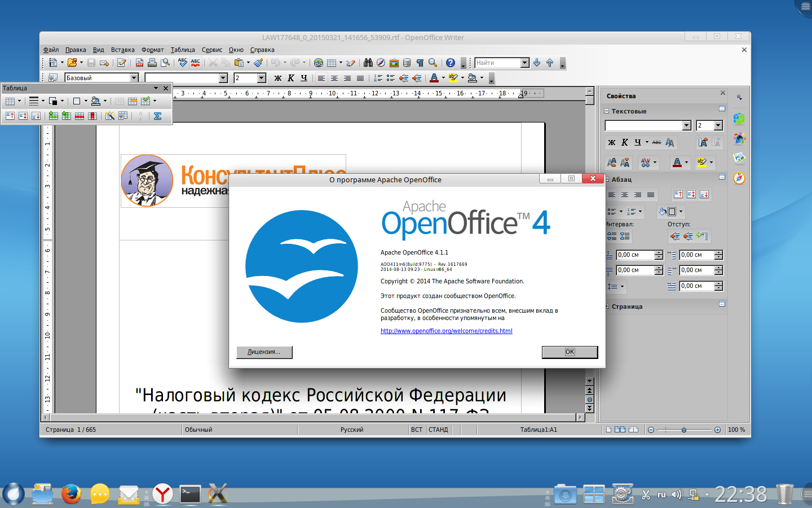The image size is (812, 508).
Task: Open the Найти search history dropdown
Action: pyautogui.click(x=525, y=63)
